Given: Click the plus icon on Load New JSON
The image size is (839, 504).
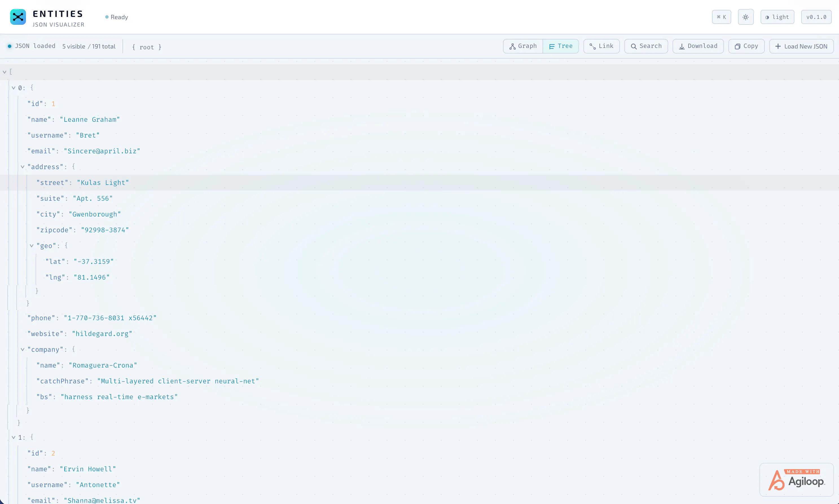Looking at the screenshot, I should click(778, 47).
